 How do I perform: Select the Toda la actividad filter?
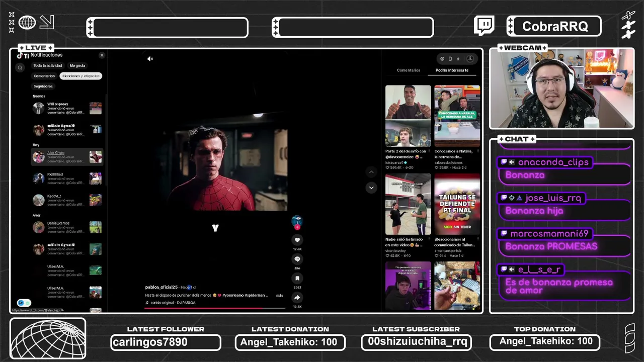click(48, 66)
